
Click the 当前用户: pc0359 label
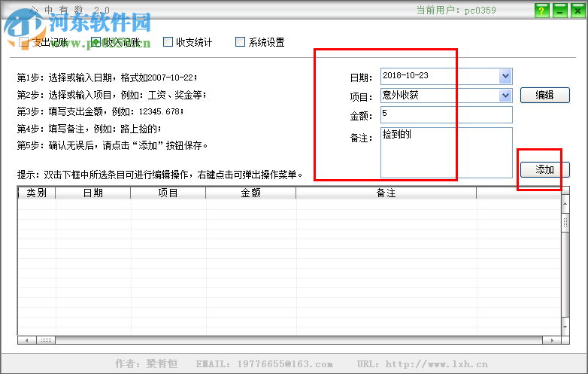tap(456, 10)
